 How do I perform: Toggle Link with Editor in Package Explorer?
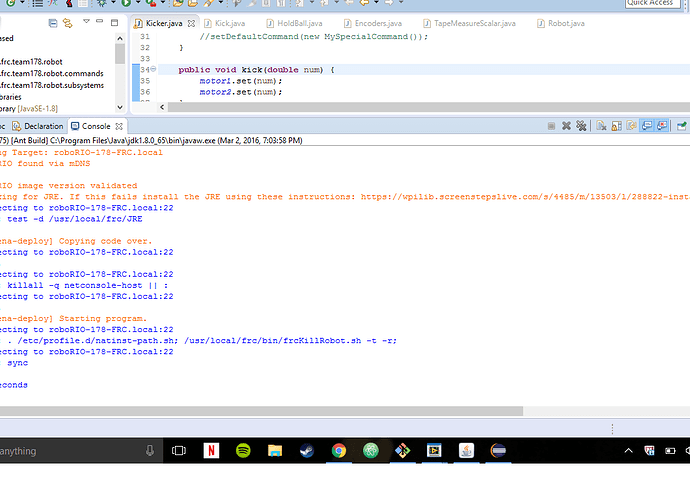(x=67, y=23)
